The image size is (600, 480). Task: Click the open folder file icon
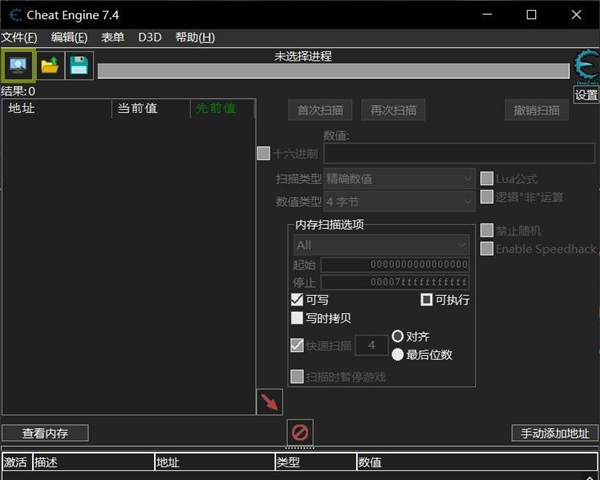[x=49, y=65]
